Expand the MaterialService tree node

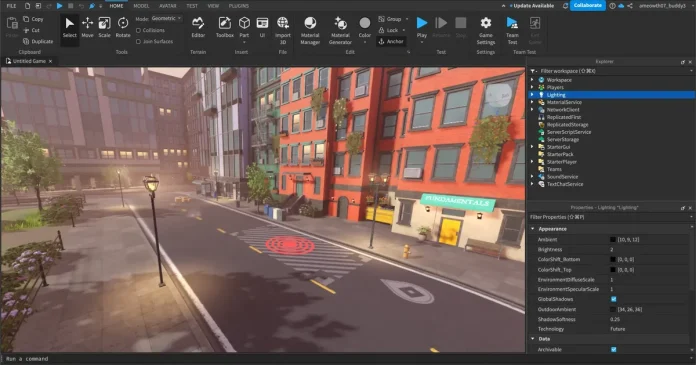coord(532,102)
